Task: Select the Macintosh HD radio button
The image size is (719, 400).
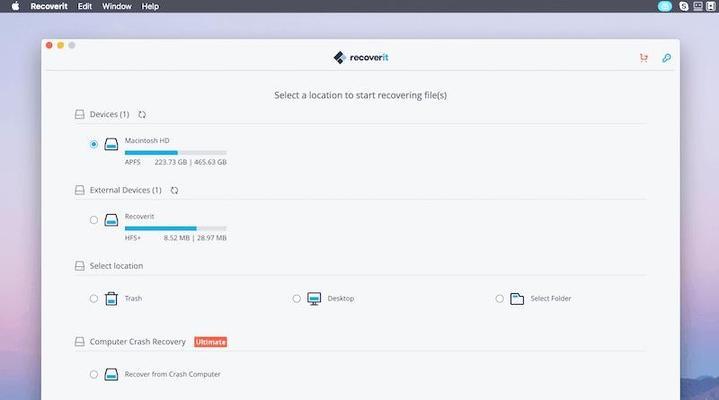Action: pos(94,144)
